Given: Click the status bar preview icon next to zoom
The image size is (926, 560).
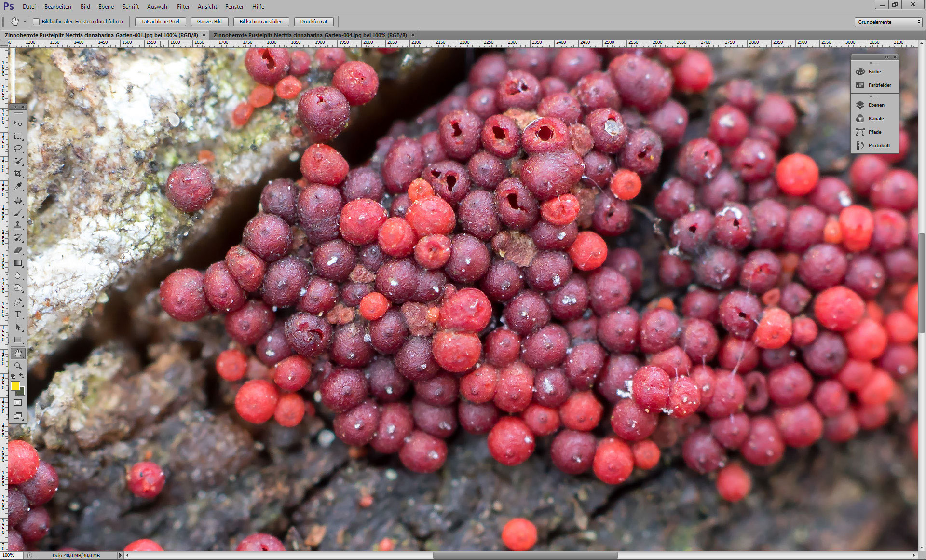Looking at the screenshot, I should 29,555.
